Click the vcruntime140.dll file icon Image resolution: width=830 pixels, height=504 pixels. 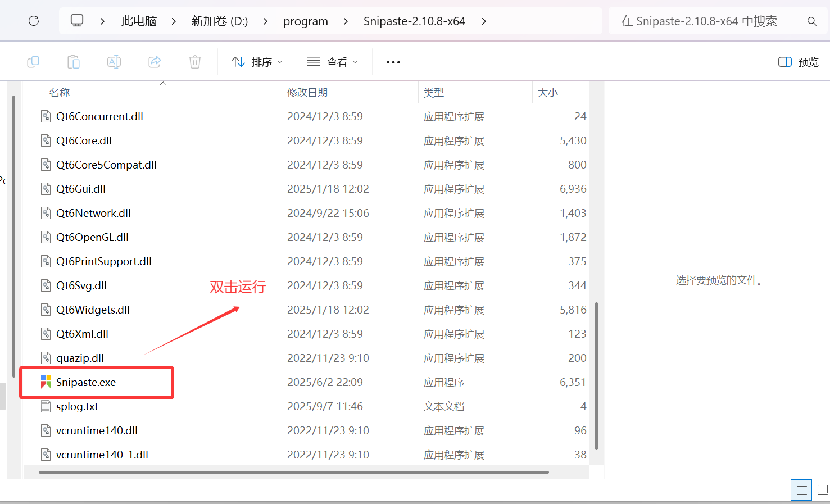pyautogui.click(x=46, y=430)
